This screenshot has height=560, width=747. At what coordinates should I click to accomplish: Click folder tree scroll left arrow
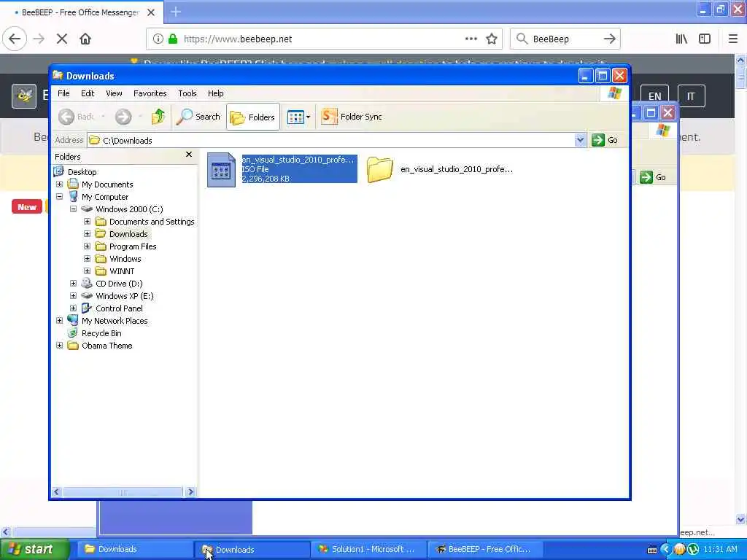pos(57,491)
